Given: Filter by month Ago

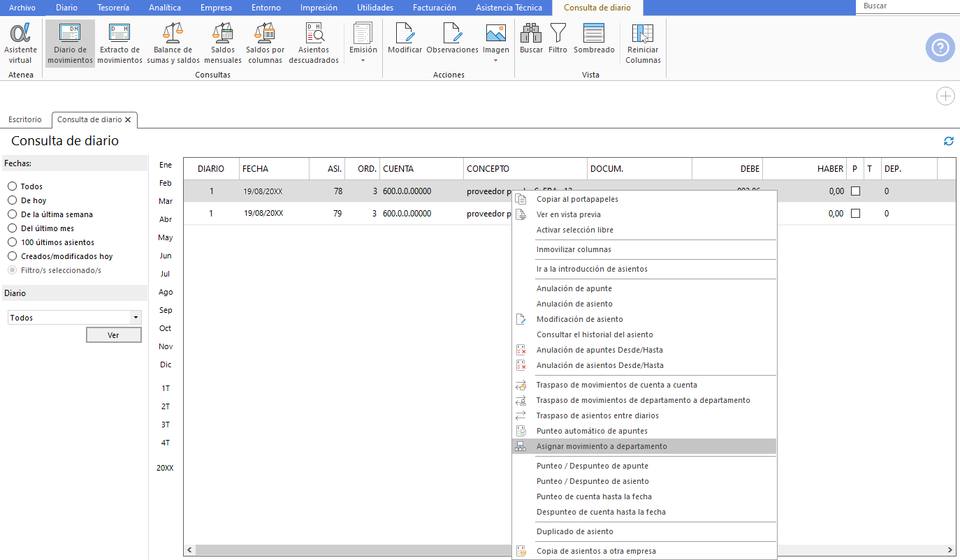Looking at the screenshot, I should click(x=166, y=292).
